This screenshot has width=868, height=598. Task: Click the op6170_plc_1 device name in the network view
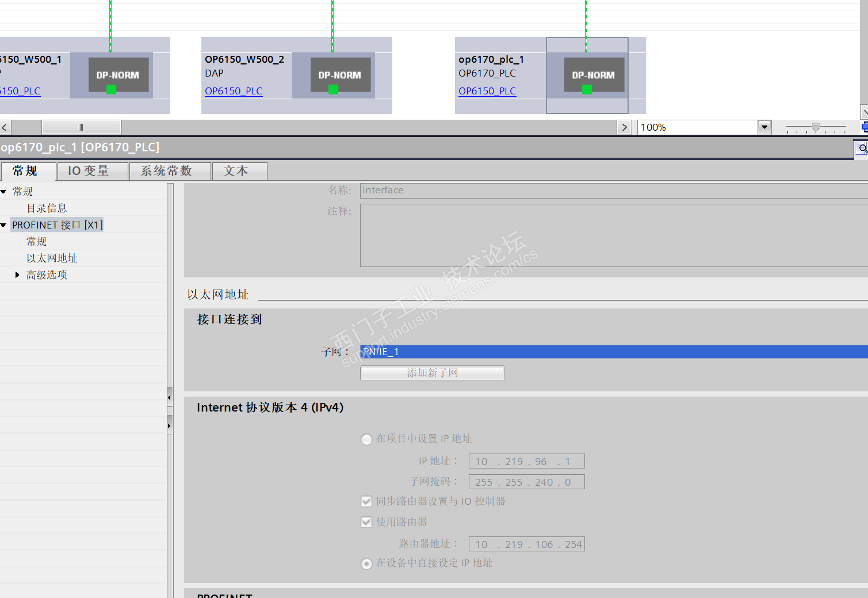(491, 59)
